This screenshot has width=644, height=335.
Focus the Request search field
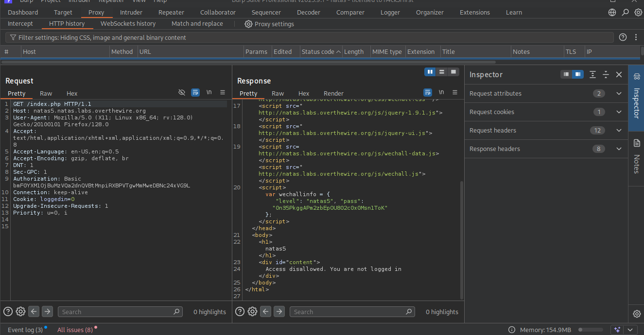tap(120, 312)
